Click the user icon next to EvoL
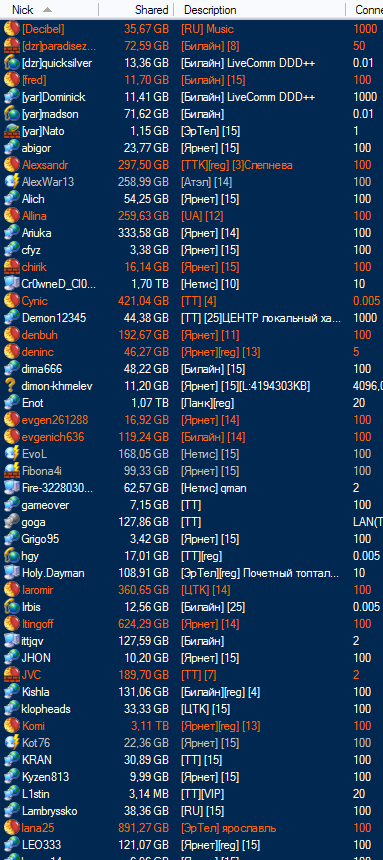Screen dimensions: 383x860 12,454
